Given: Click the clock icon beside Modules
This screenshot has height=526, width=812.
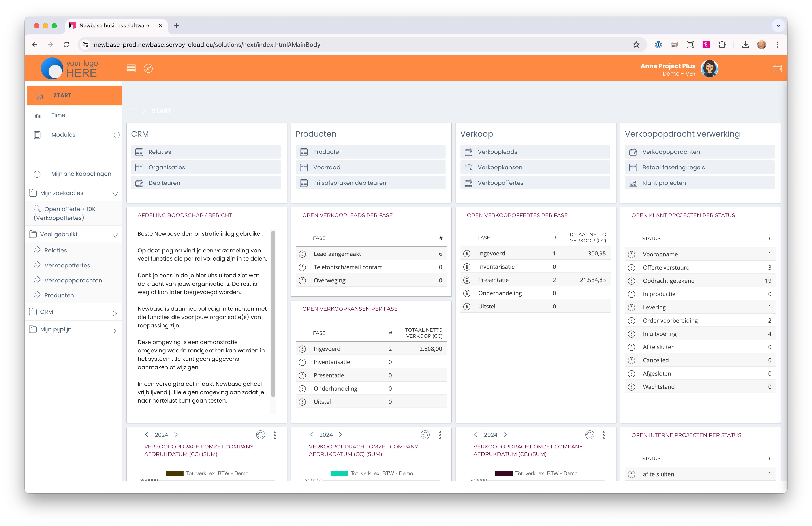Looking at the screenshot, I should point(117,135).
